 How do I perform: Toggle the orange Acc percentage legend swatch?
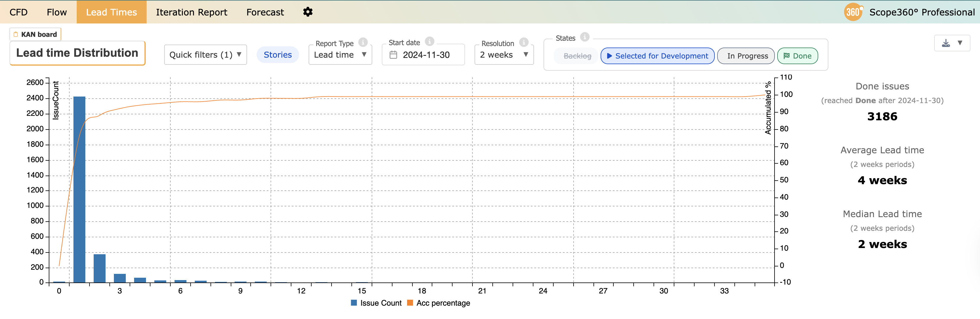pos(410,303)
